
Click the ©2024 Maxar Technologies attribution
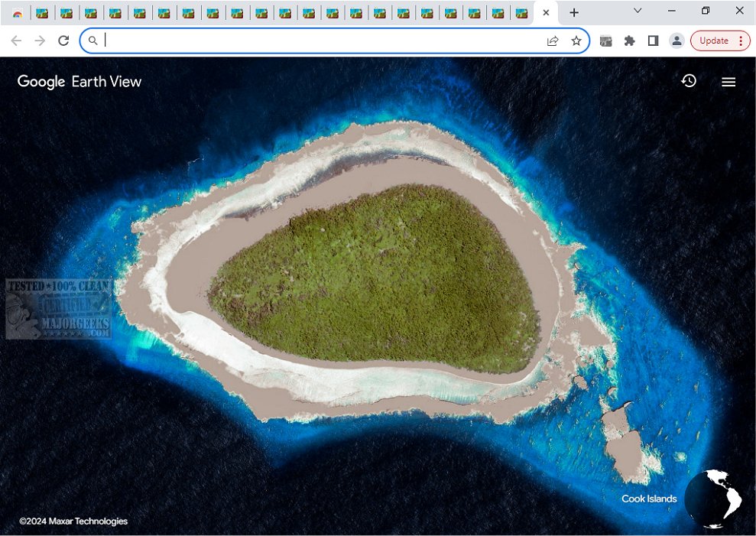coord(73,521)
